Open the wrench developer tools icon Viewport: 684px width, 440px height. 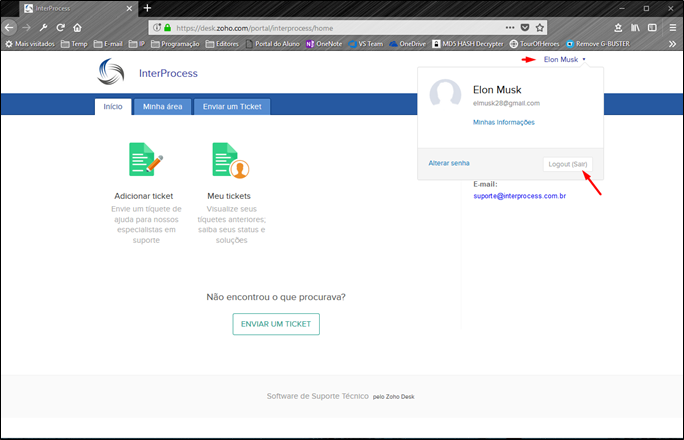[x=43, y=27]
